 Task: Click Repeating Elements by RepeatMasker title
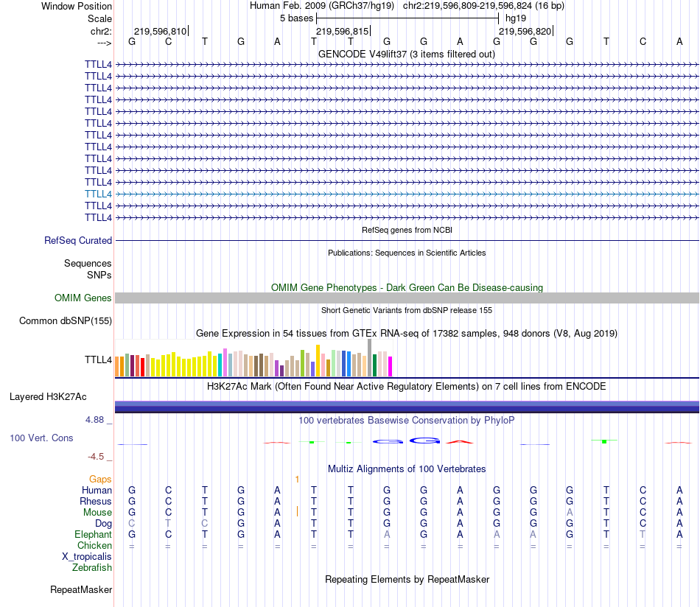407,580
